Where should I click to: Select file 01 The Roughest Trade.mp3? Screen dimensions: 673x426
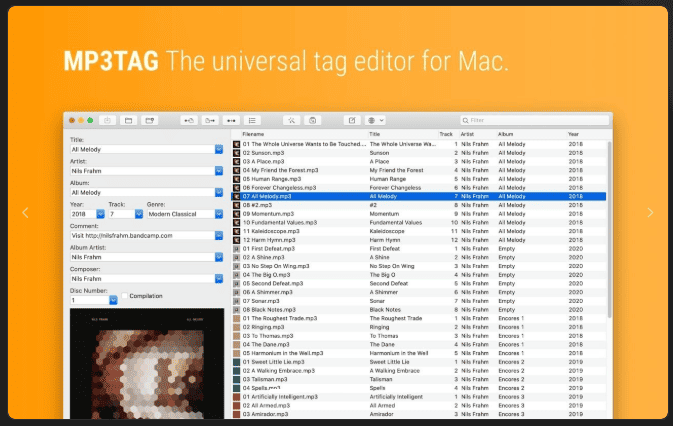coord(419,318)
